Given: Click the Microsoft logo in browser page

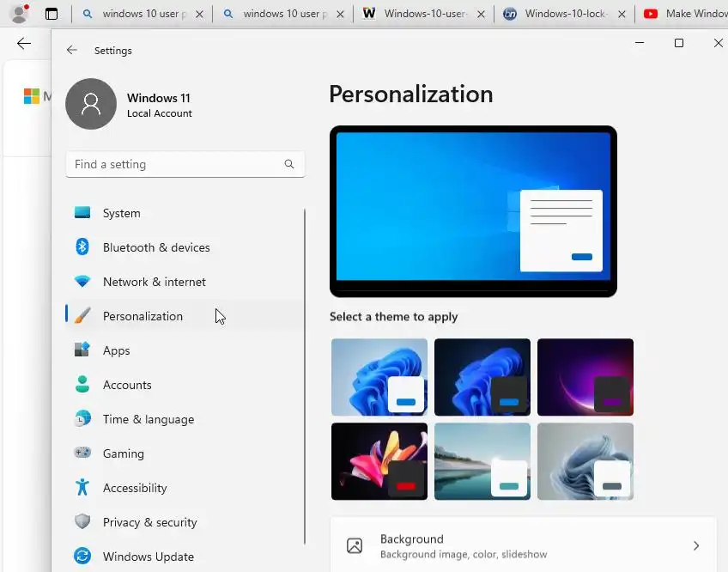Looking at the screenshot, I should point(32,97).
